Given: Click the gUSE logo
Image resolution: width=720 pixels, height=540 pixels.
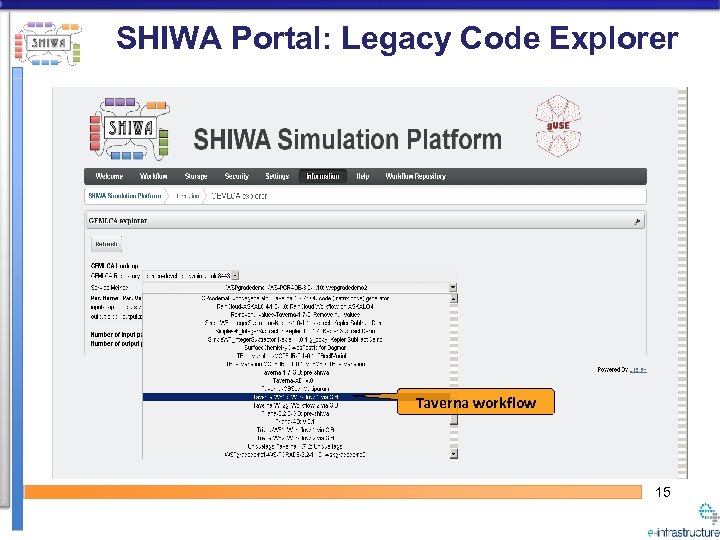Looking at the screenshot, I should coord(558,126).
